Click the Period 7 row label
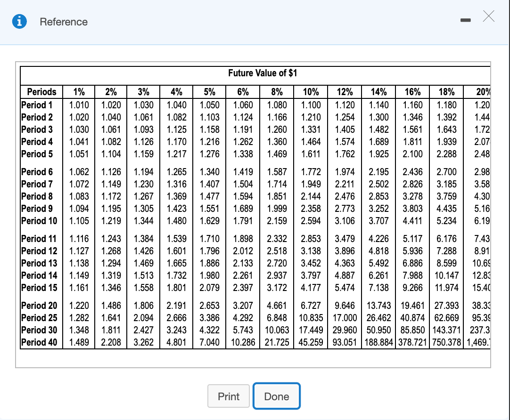 37,184
